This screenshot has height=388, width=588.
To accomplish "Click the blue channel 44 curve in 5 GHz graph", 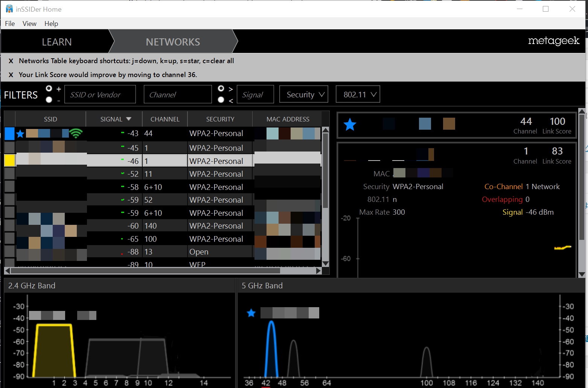I will tap(271, 349).
